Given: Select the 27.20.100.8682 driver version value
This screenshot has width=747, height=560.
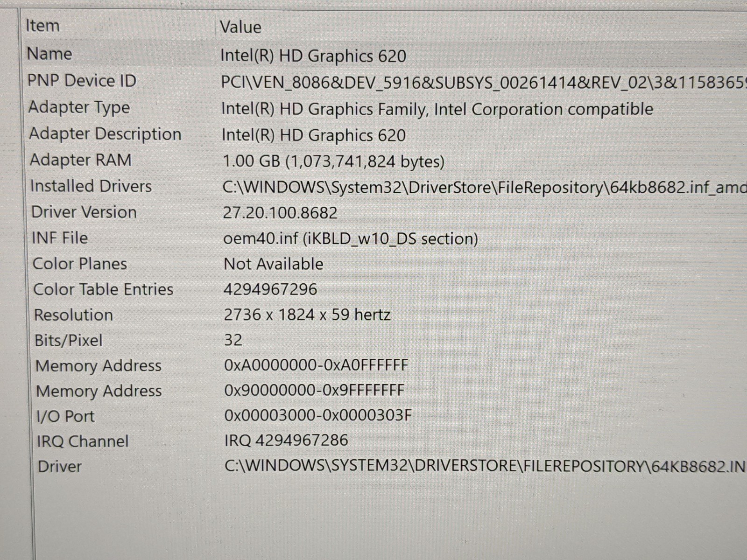Looking at the screenshot, I should tap(280, 213).
